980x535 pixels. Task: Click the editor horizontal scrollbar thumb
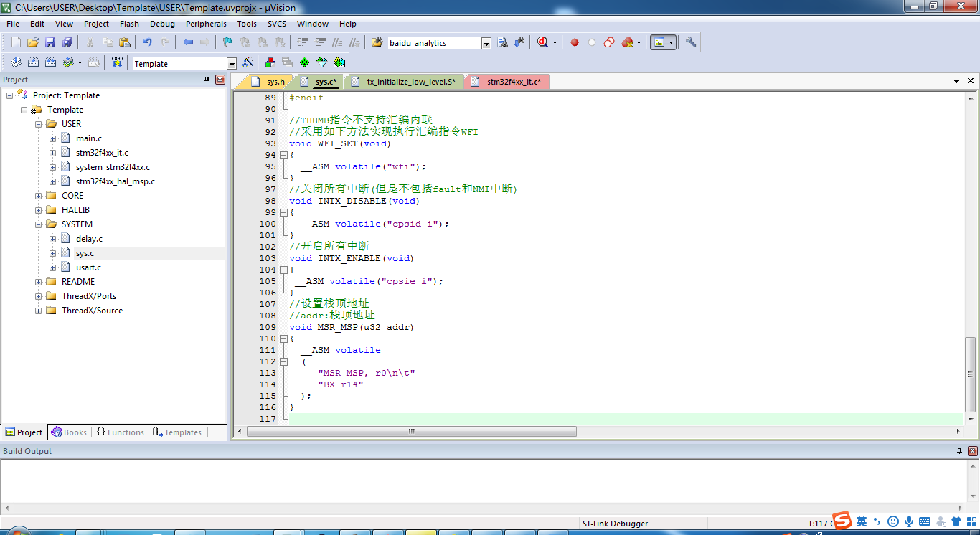pos(412,432)
